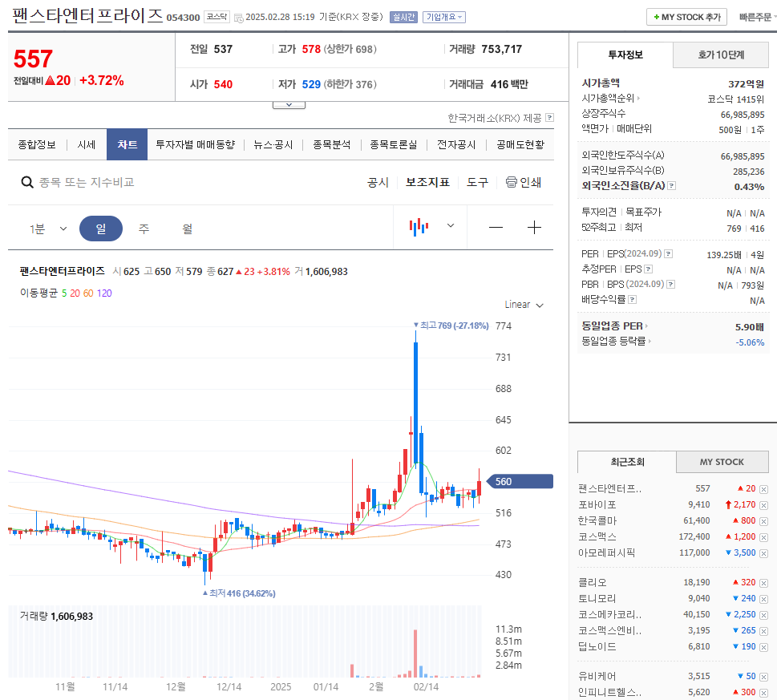Open the 보조지표 indicator menu
Screen dimensions: 777x700
(428, 182)
